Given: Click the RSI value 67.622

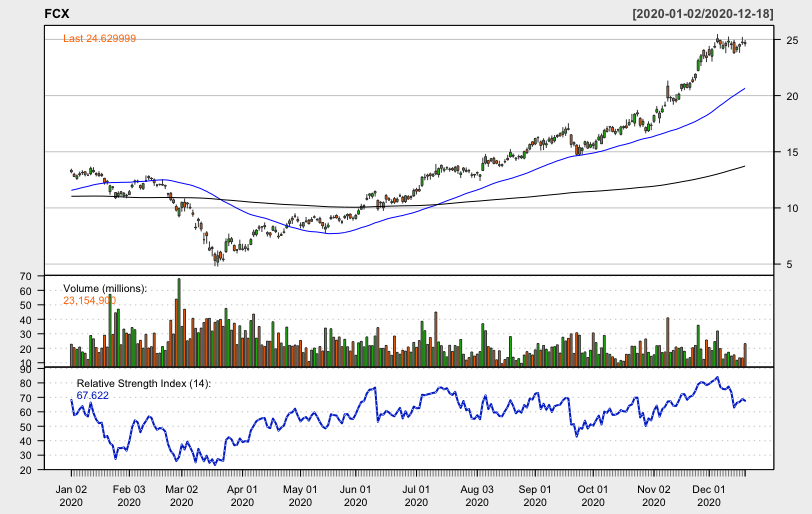Looking at the screenshot, I should (93, 395).
